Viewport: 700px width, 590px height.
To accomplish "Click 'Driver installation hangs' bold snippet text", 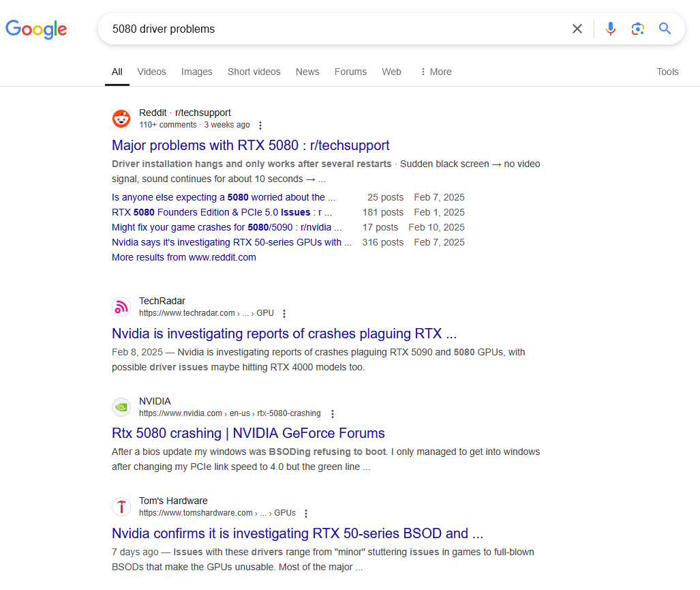I will pyautogui.click(x=252, y=164).
